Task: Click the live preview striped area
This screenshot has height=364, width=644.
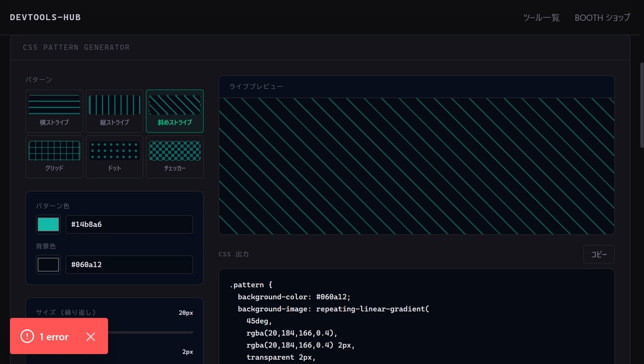Action: pyautogui.click(x=416, y=166)
